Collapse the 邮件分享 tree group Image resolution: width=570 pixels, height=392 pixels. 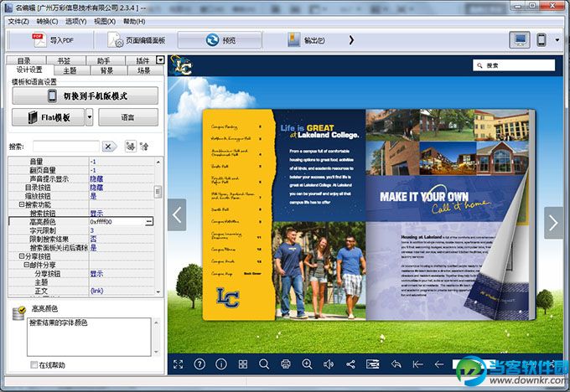[26, 265]
